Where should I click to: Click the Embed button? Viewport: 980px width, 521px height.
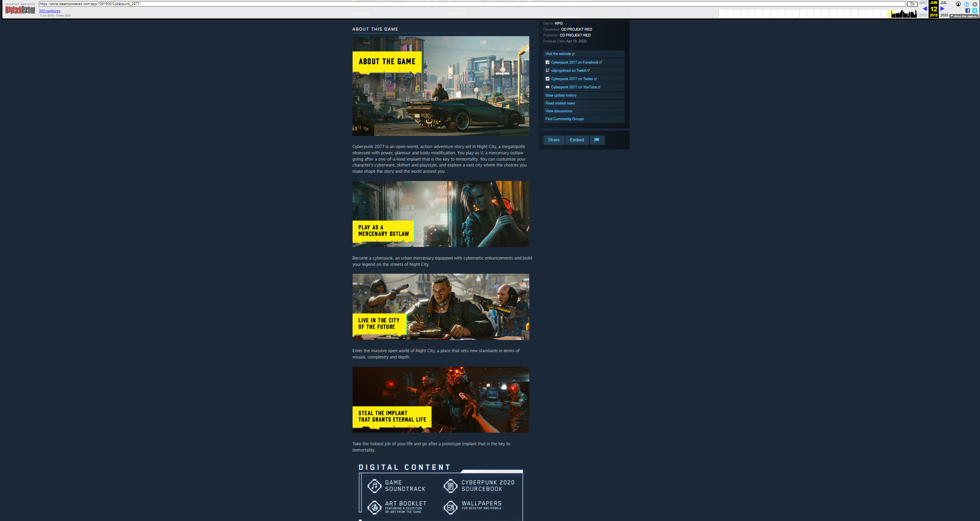click(577, 140)
